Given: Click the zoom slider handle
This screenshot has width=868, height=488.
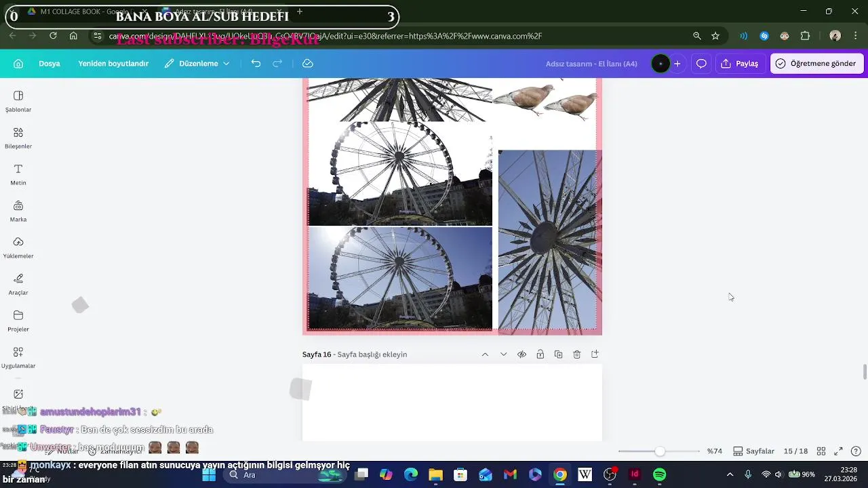Looking at the screenshot, I should (660, 451).
